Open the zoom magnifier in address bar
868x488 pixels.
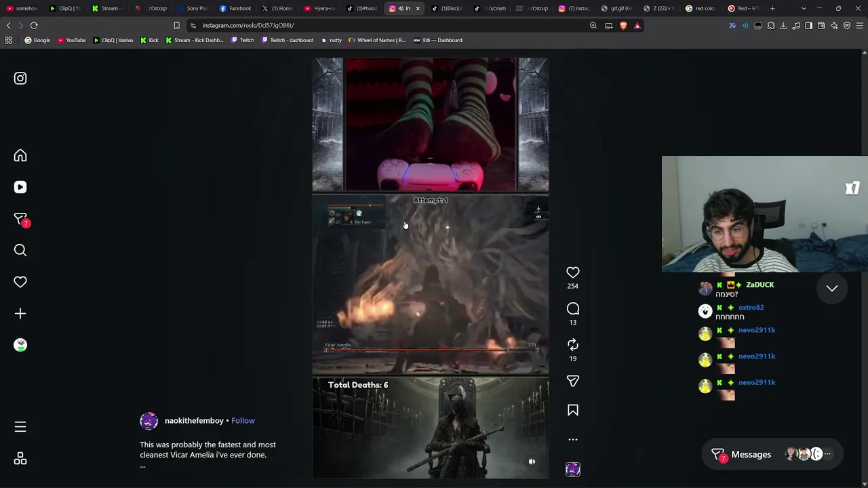(x=593, y=26)
